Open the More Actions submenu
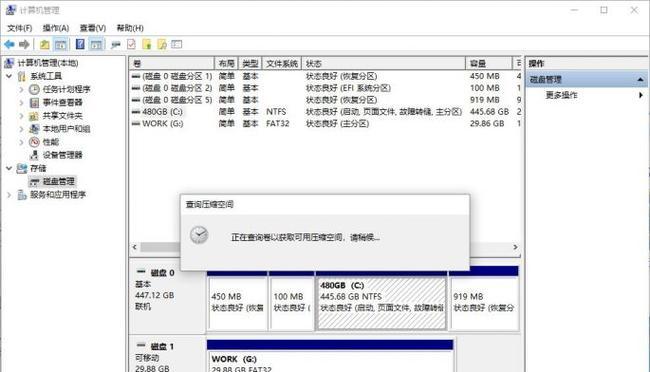The width and height of the screenshot is (650, 372). coord(561,95)
